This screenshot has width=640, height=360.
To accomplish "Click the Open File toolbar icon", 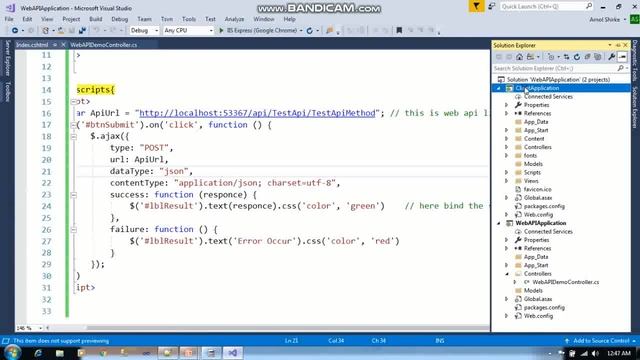I will point(61,31).
